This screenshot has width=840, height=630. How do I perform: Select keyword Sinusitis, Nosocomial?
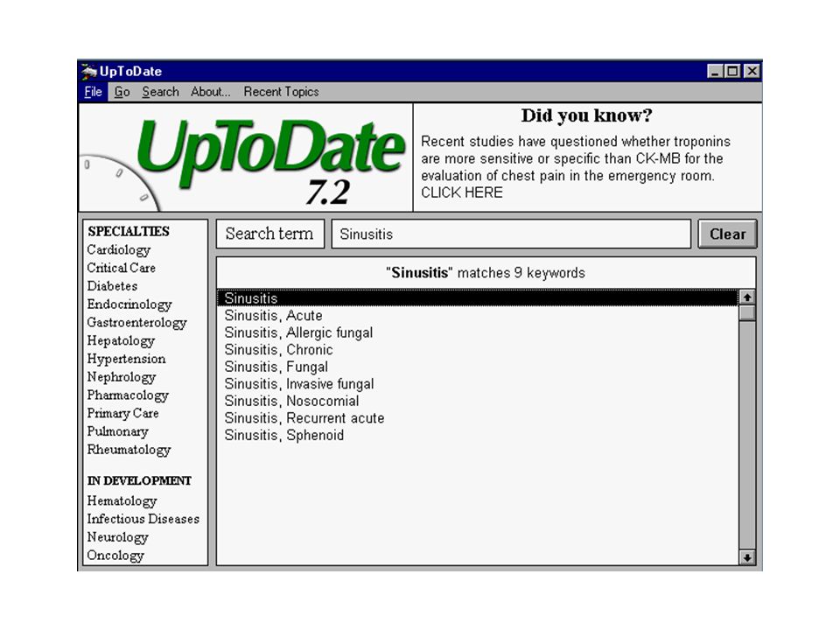[x=291, y=402]
